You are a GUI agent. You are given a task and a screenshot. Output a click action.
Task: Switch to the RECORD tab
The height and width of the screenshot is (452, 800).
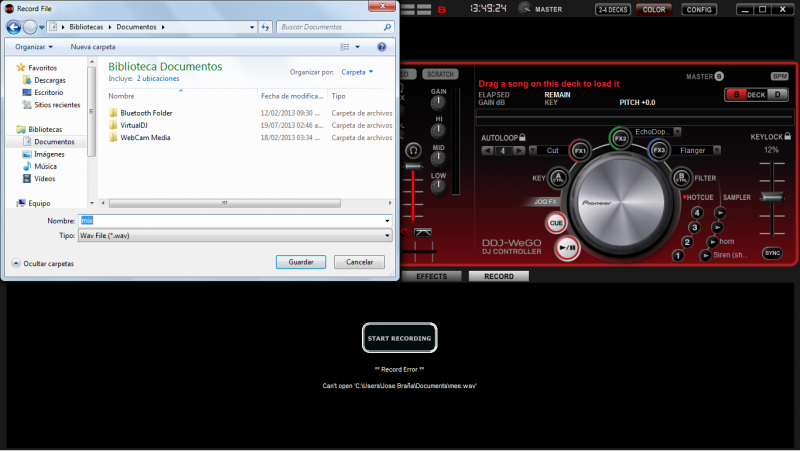[498, 276]
